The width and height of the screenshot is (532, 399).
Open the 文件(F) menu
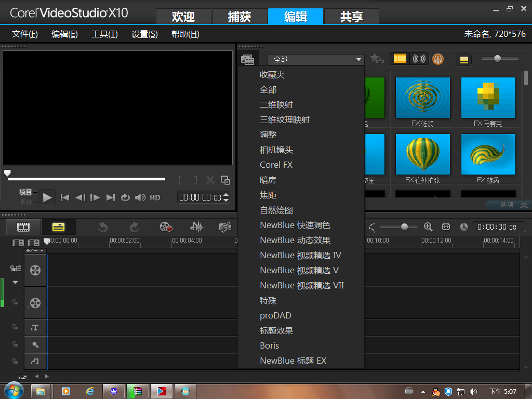point(25,34)
